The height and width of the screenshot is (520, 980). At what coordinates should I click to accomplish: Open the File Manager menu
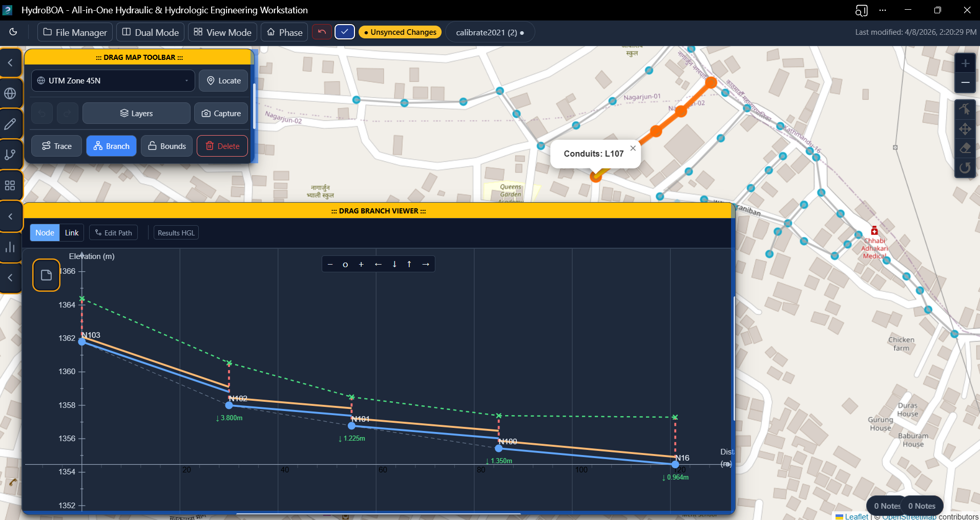[x=75, y=32]
